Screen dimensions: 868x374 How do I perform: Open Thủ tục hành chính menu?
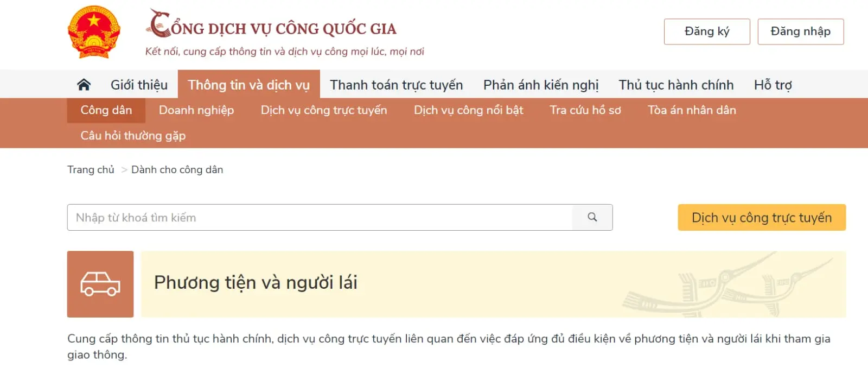click(676, 85)
